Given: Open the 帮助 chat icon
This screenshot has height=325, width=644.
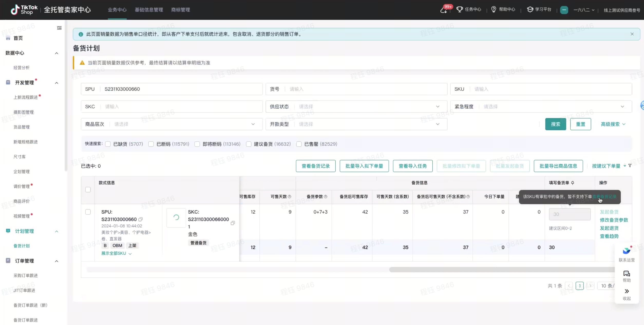Looking at the screenshot, I should coord(627,274).
